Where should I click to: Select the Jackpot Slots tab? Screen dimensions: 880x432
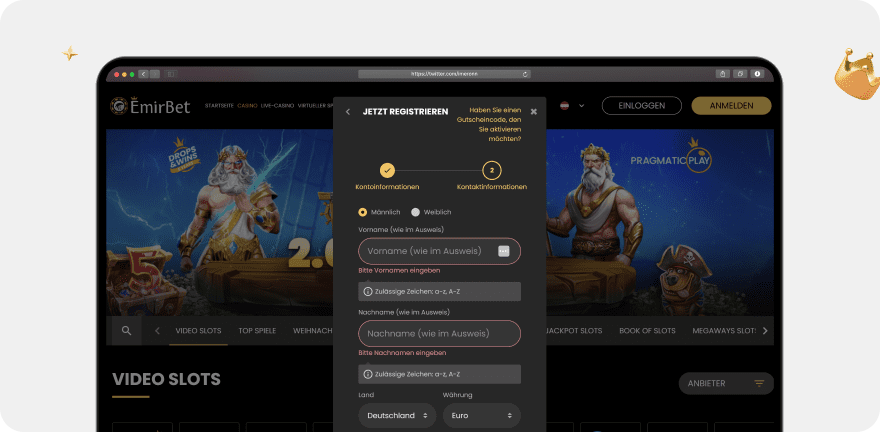tap(574, 331)
